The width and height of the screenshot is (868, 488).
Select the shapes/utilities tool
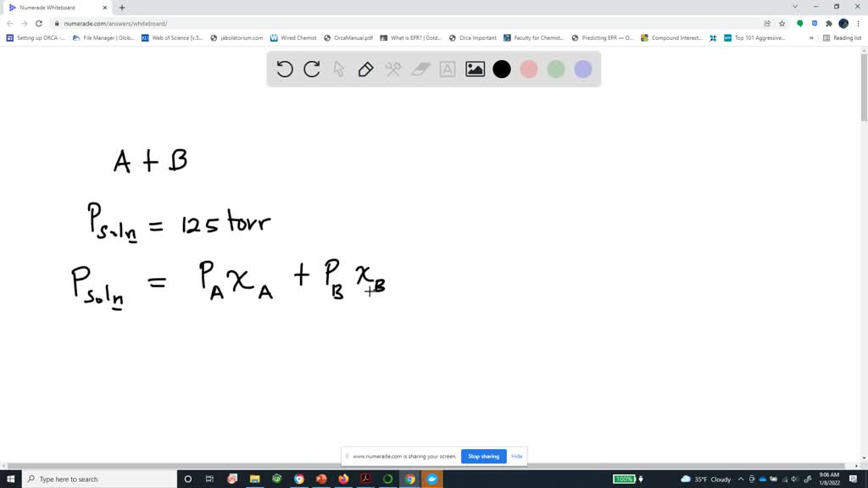[x=392, y=69]
